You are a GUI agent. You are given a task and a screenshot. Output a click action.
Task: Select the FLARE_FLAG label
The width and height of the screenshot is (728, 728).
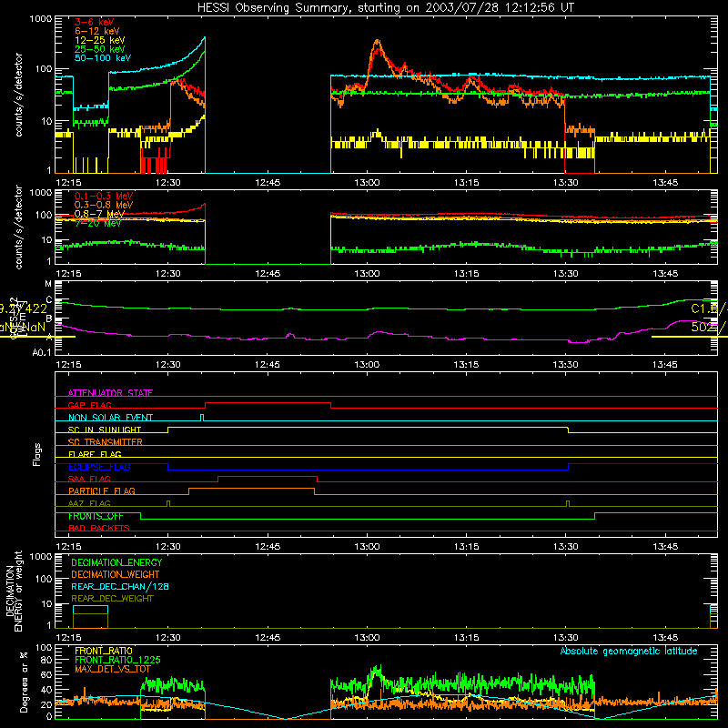95,454
